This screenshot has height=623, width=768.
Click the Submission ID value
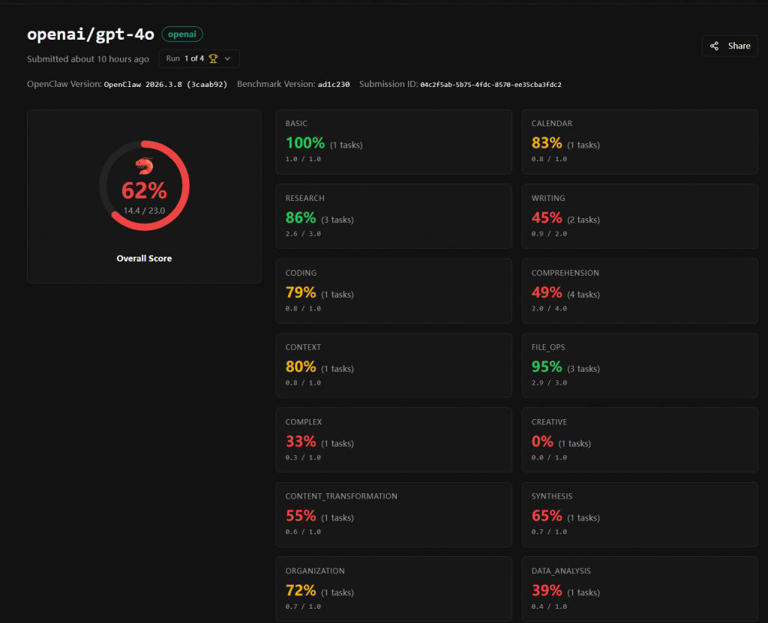pos(491,85)
